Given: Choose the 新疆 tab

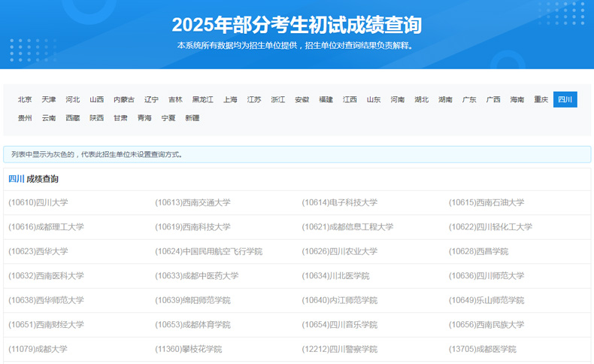Looking at the screenshot, I should tap(192, 118).
